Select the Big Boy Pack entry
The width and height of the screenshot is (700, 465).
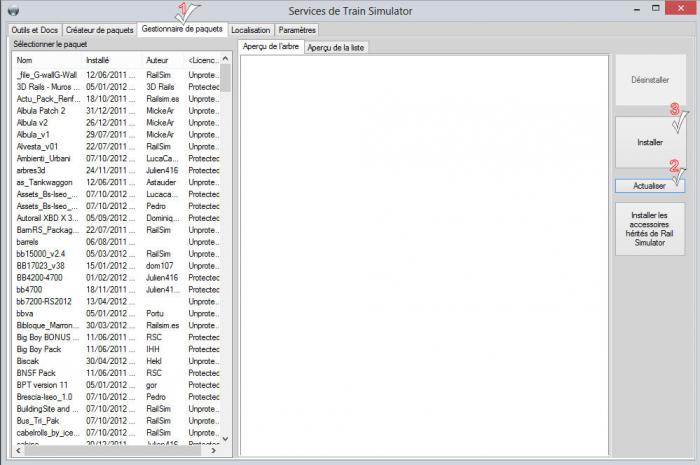point(41,347)
